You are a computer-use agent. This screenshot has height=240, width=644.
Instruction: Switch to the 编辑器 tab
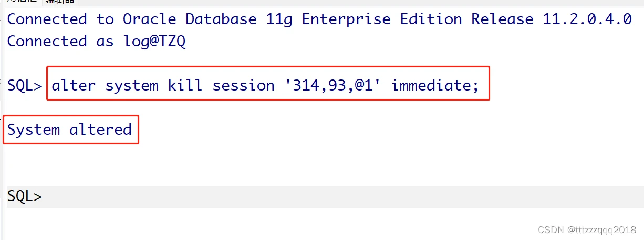pyautogui.click(x=59, y=2)
